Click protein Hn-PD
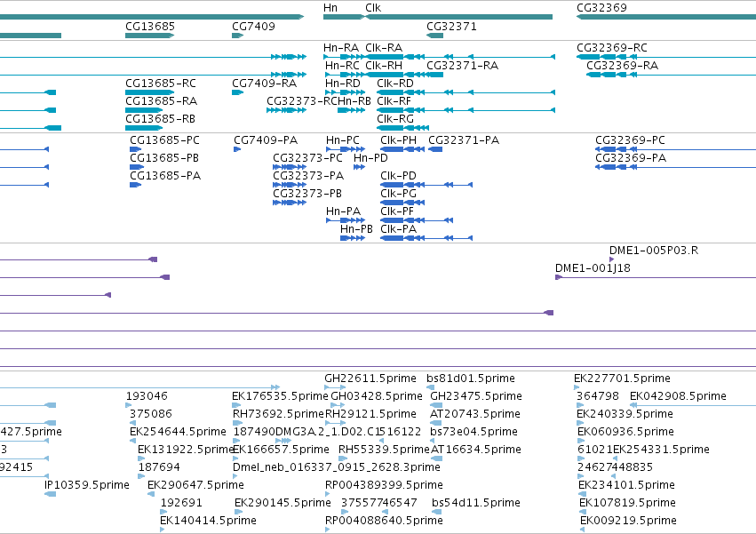Viewport: 756px width, 534px height. (370, 158)
